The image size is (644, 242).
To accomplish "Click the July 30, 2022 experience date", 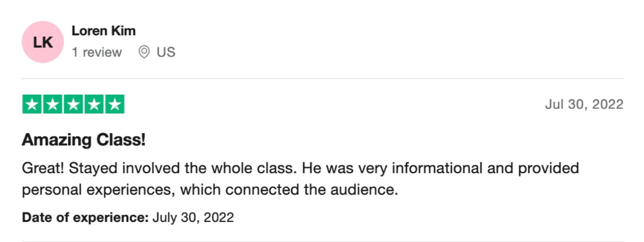I will coord(193,218).
